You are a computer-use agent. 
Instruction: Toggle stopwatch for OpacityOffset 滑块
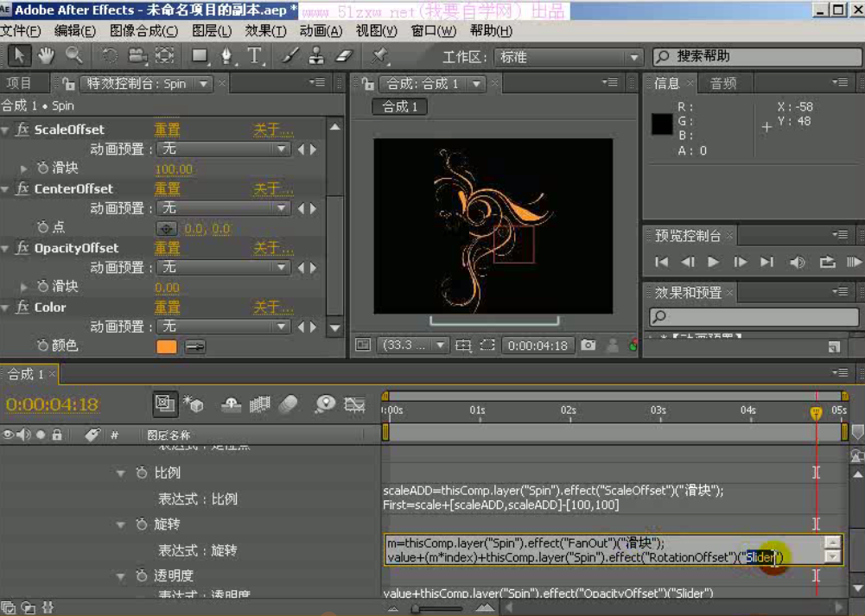click(x=42, y=286)
